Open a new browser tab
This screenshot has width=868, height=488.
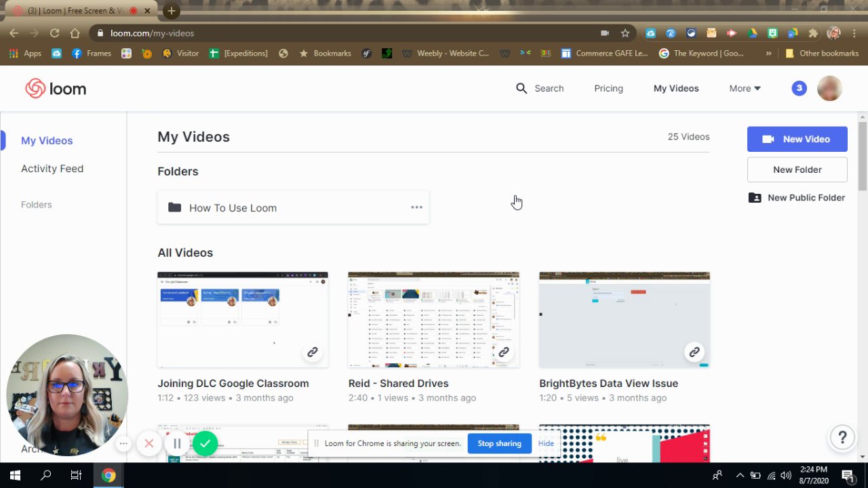(x=171, y=11)
